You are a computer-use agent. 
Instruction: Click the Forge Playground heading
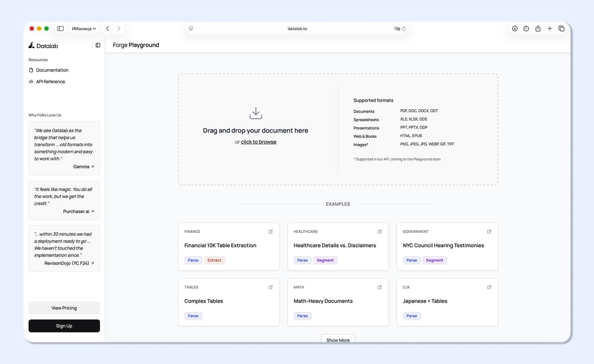[136, 45]
